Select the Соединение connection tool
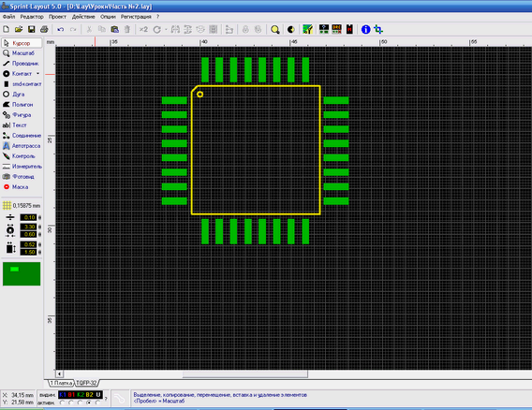532x410 pixels. [x=22, y=136]
